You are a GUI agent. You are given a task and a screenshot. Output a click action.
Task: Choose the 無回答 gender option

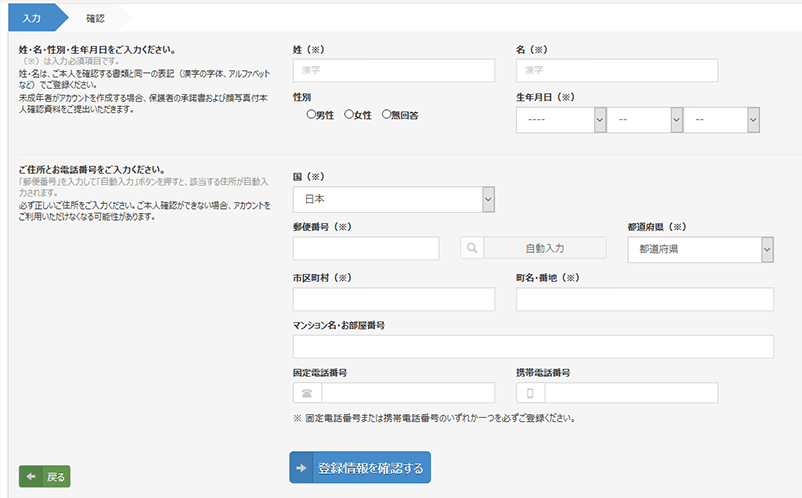pyautogui.click(x=386, y=115)
